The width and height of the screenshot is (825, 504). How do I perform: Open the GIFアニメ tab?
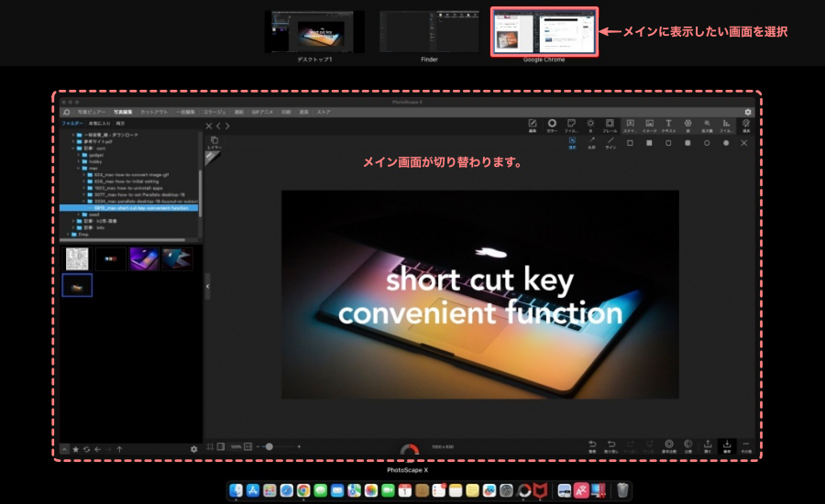pyautogui.click(x=262, y=112)
